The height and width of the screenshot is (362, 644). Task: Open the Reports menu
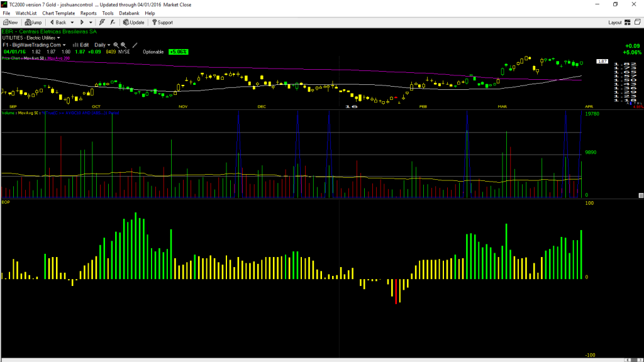click(88, 13)
